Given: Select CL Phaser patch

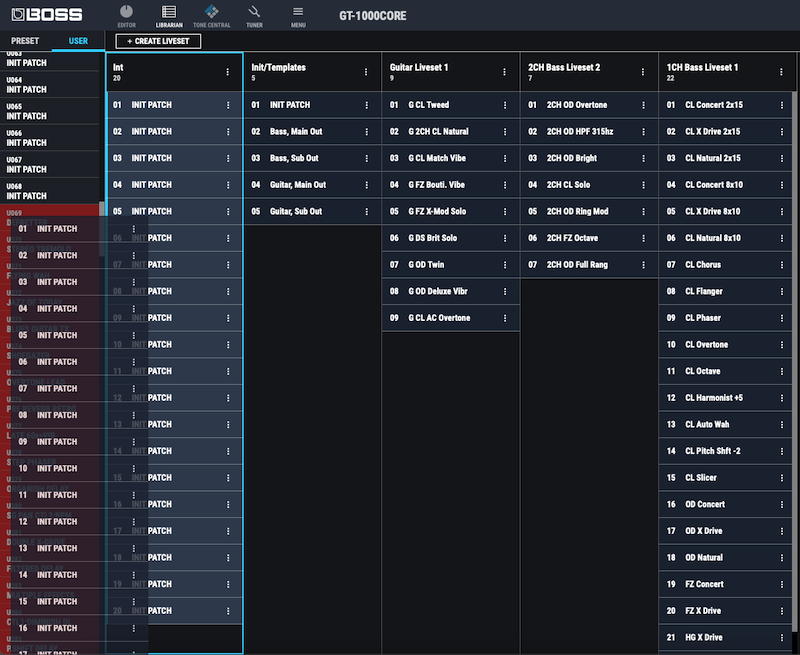Looking at the screenshot, I should tap(726, 318).
